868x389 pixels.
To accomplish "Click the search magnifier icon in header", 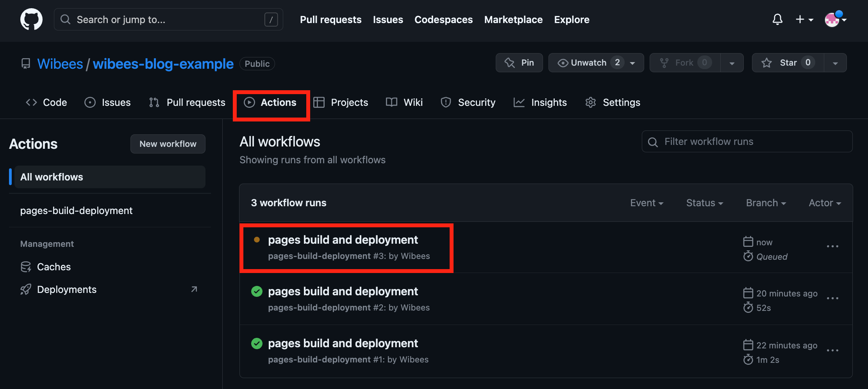I will tap(66, 20).
